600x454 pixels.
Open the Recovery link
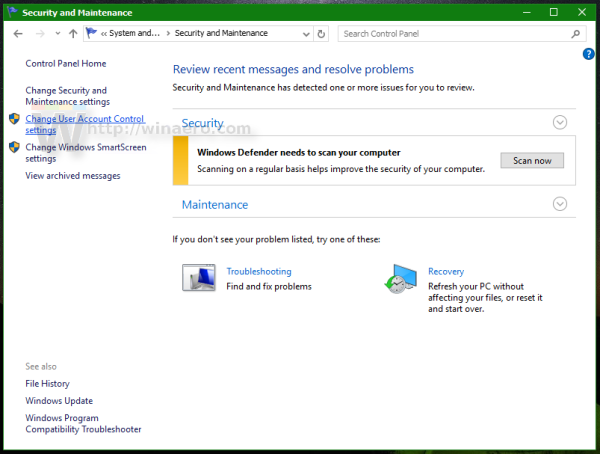[x=446, y=271]
